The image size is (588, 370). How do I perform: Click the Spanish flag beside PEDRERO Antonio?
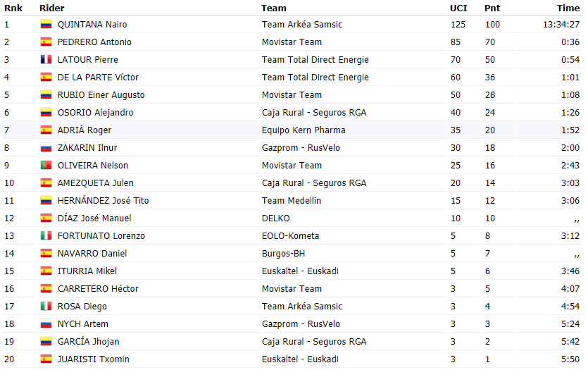coord(46,42)
